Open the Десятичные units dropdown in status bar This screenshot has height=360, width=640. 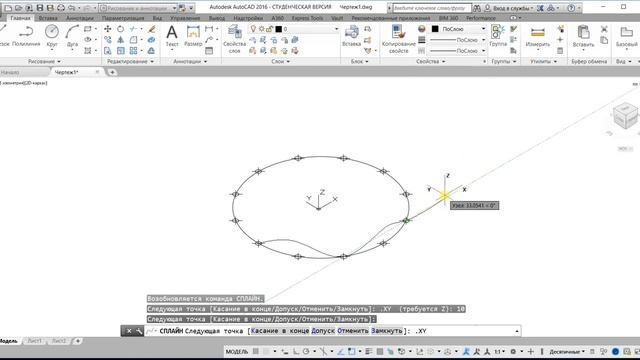(567, 351)
